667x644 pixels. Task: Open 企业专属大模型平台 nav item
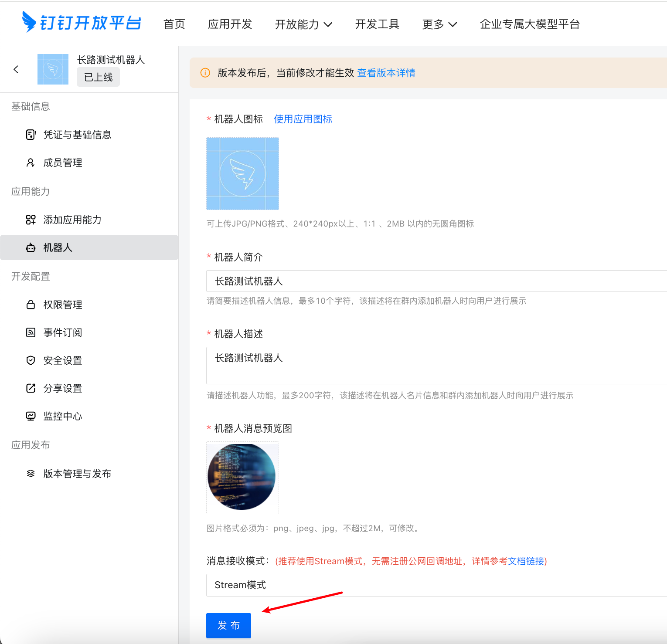530,24
